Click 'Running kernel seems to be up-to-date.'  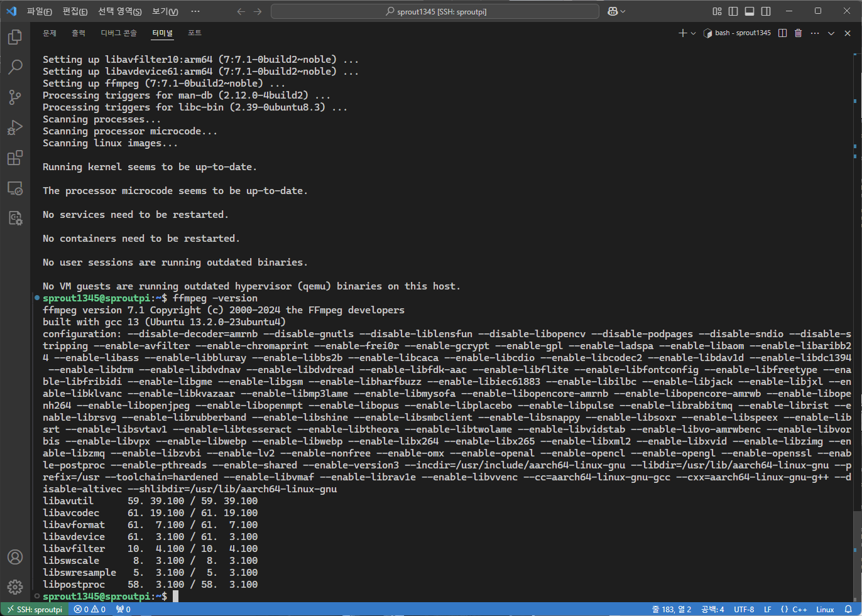(150, 166)
